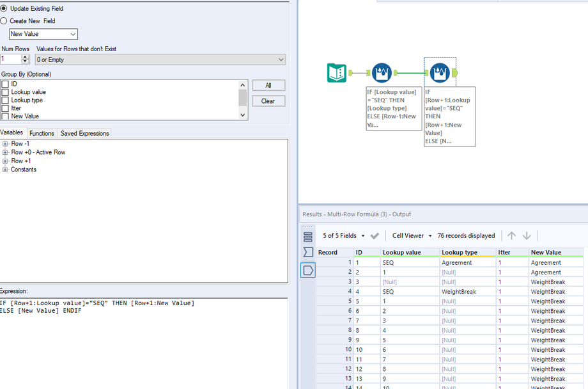Click the first Multi-Row tool annotation text
Viewport: 588px width, 389px height.
[394, 109]
